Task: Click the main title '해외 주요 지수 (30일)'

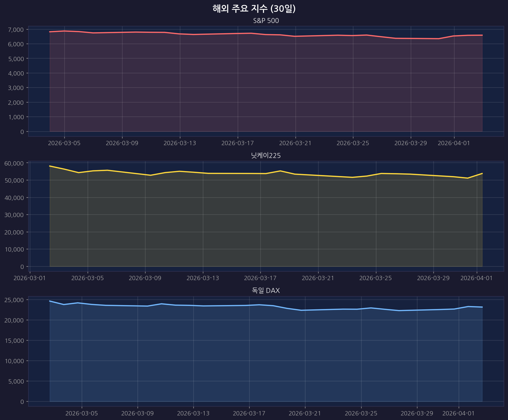Action: pos(254,9)
